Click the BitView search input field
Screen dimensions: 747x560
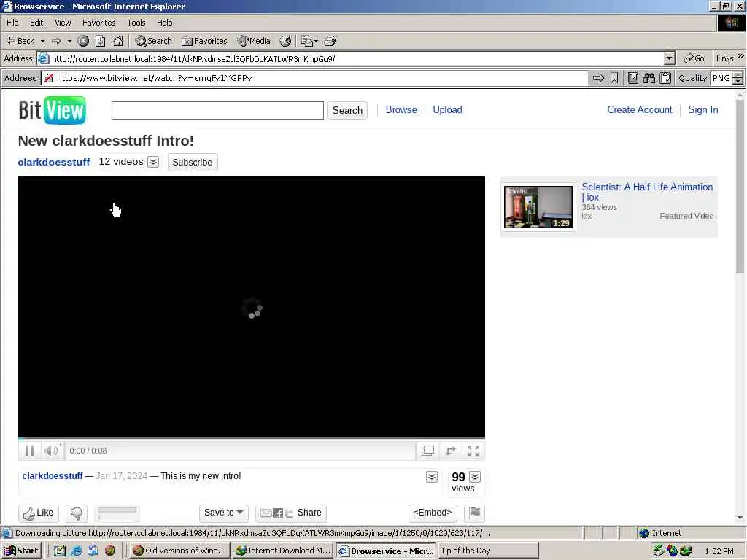pyautogui.click(x=217, y=111)
